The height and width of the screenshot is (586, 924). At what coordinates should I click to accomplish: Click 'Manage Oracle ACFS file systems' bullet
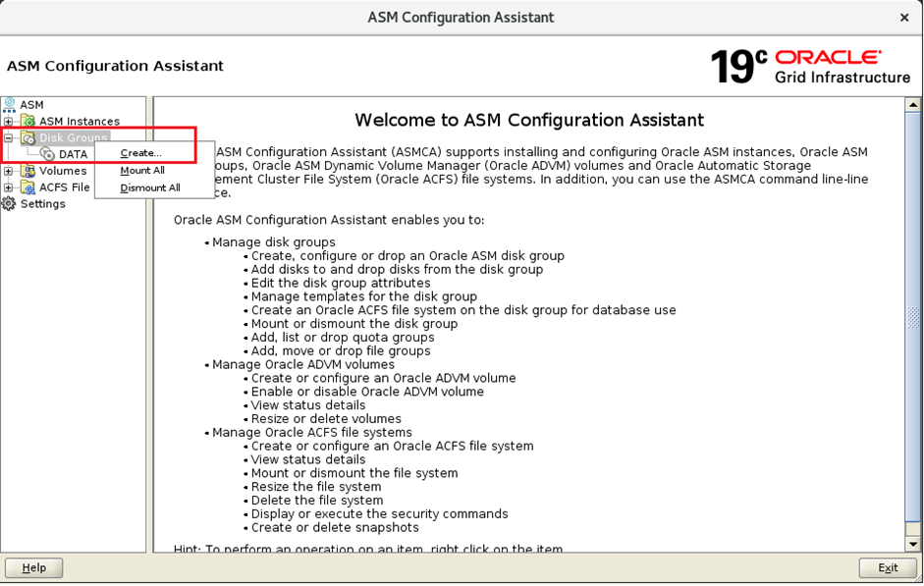coord(311,432)
